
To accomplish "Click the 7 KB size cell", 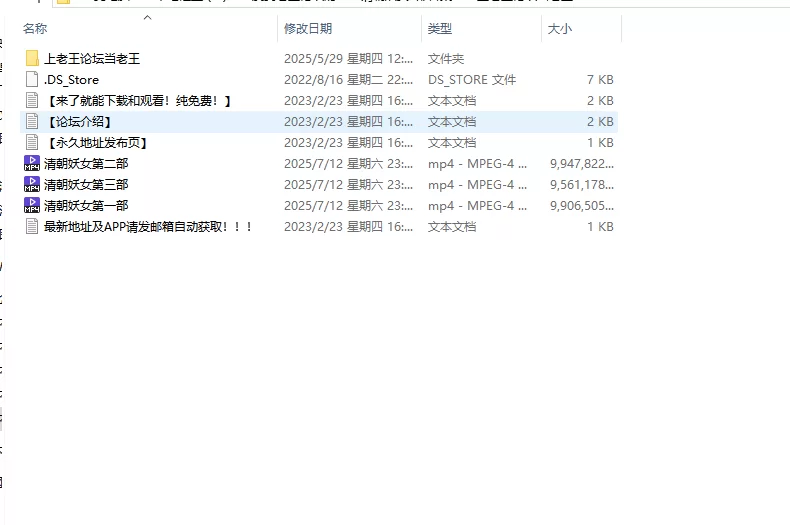I will pos(600,80).
